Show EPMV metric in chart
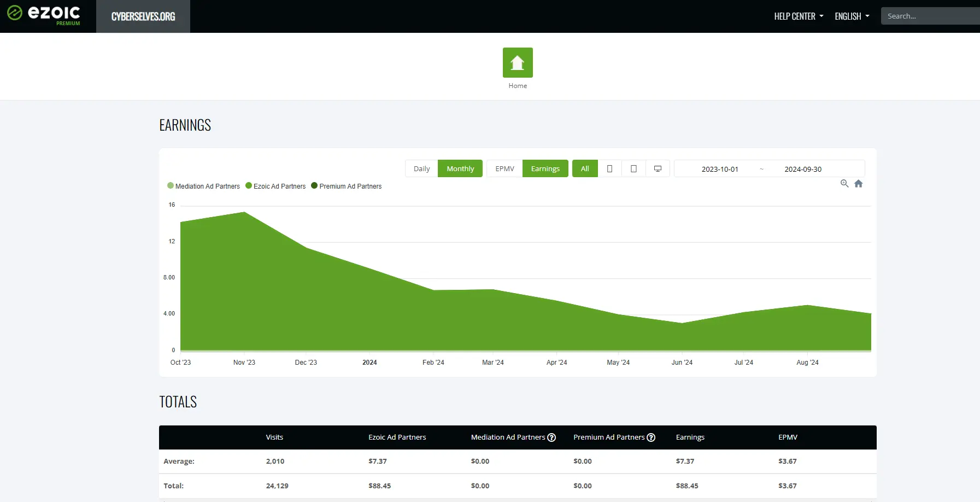The image size is (980, 502). pyautogui.click(x=504, y=168)
